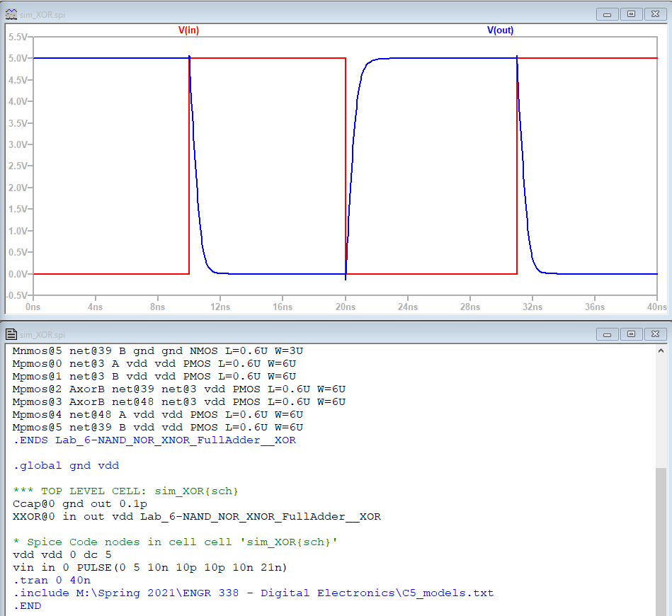Click the 5.5V label on the vertical axis
672x616 pixels.
18,37
